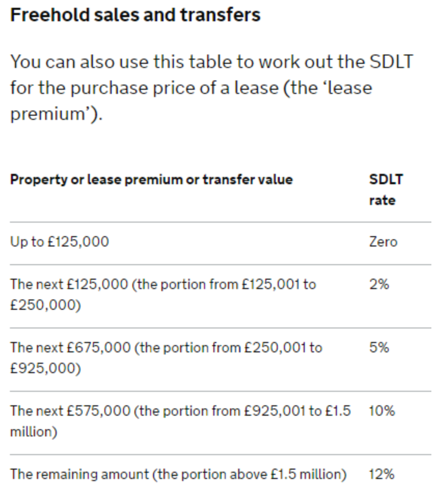Screen dimensions: 448x493
Task: Click the "5%" rate cell
Action: point(379,347)
